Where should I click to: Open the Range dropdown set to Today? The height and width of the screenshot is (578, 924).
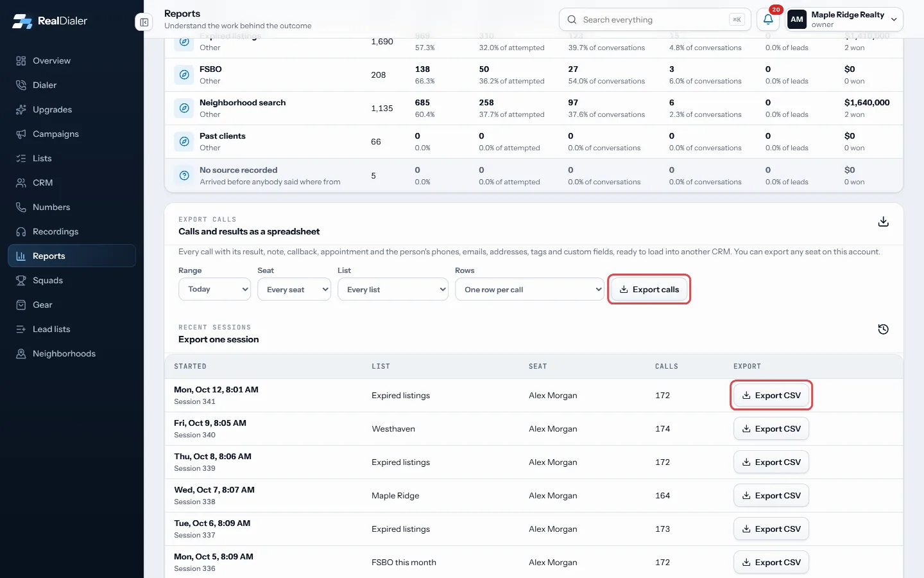point(214,289)
